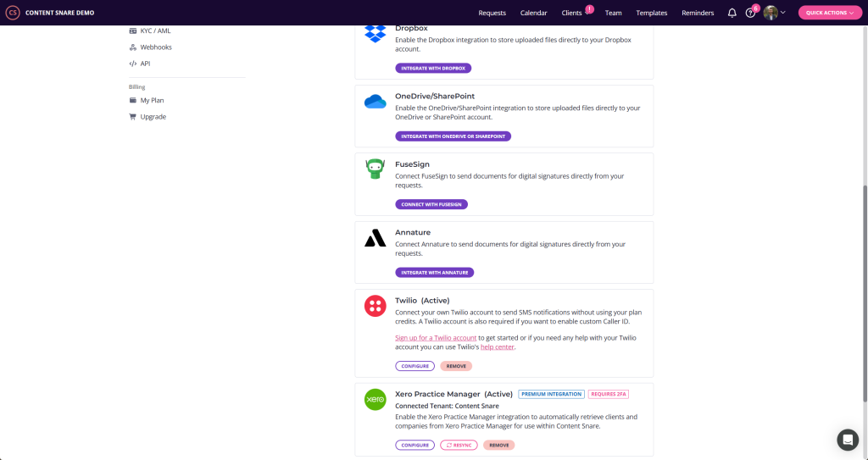Click Integrate with Dropbox button
The height and width of the screenshot is (460, 868).
pyautogui.click(x=433, y=68)
